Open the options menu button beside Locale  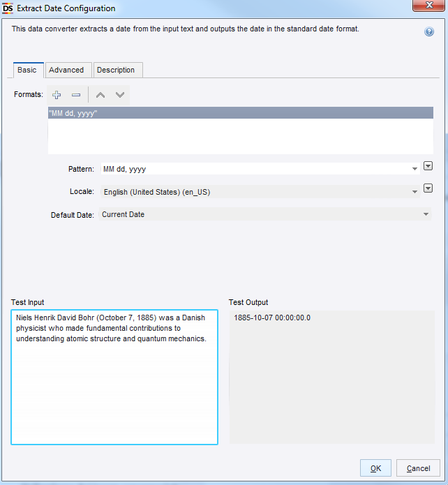428,188
